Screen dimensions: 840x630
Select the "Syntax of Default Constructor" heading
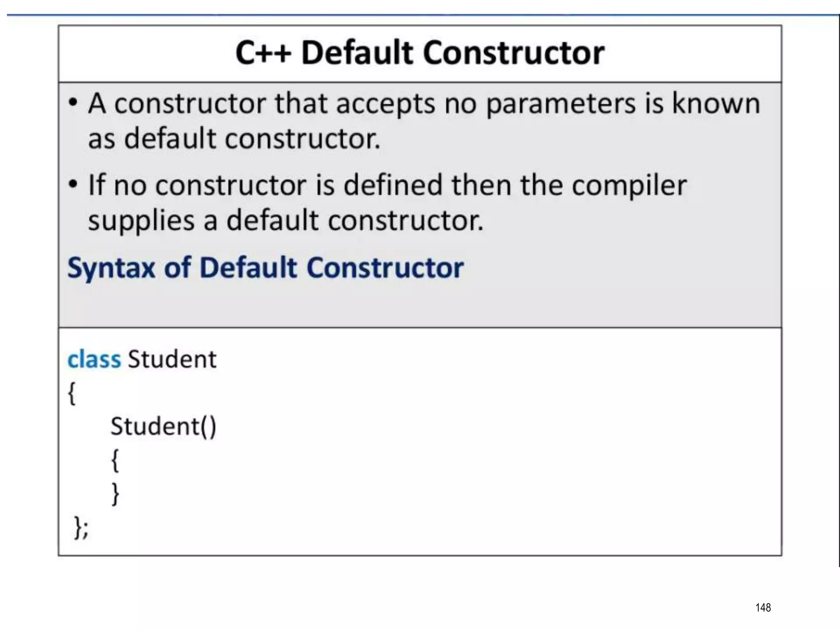pyautogui.click(x=265, y=268)
